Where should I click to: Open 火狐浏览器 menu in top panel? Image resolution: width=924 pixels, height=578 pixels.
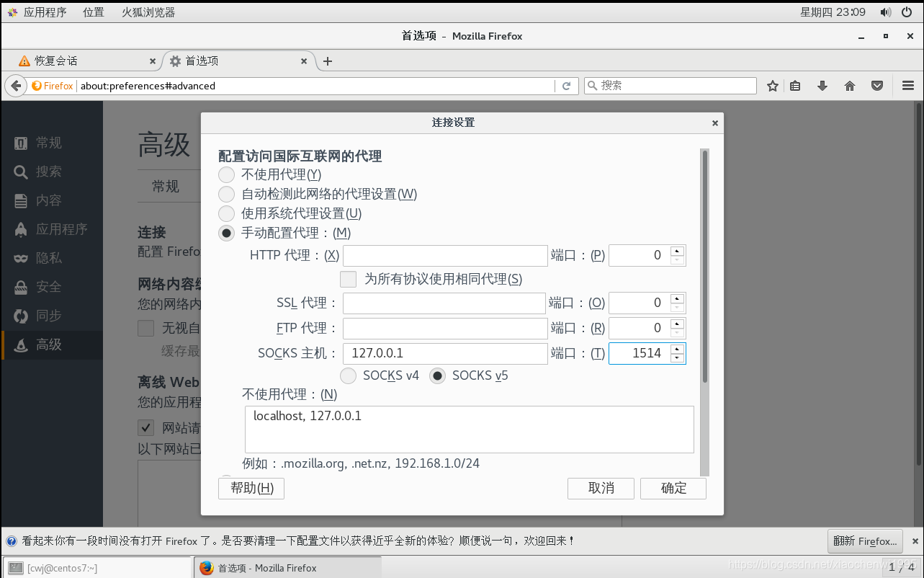coord(148,12)
